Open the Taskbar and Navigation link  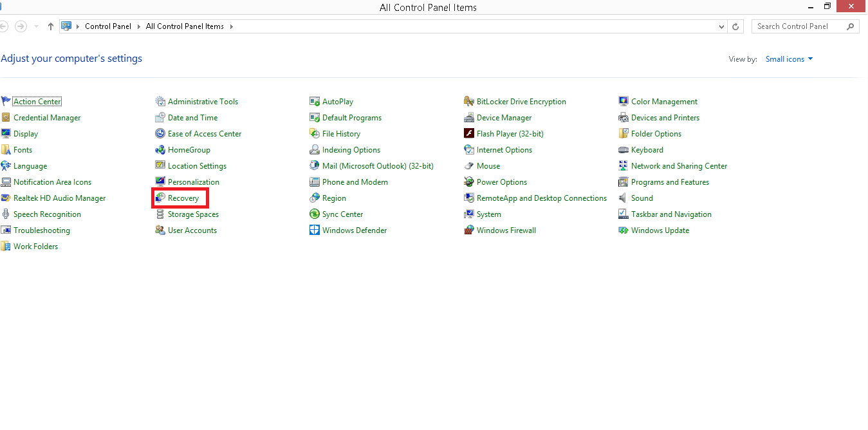point(671,214)
